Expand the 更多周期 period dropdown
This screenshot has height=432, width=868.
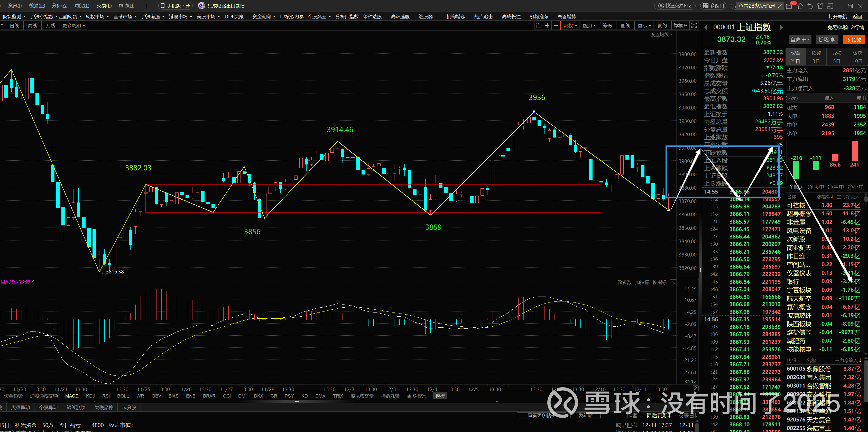pos(73,26)
